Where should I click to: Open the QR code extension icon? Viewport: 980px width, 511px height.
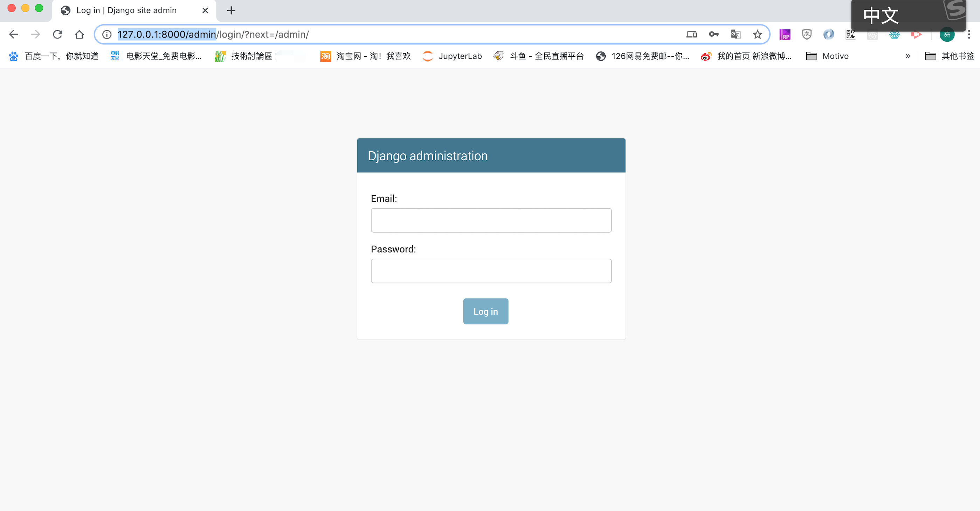(x=850, y=35)
